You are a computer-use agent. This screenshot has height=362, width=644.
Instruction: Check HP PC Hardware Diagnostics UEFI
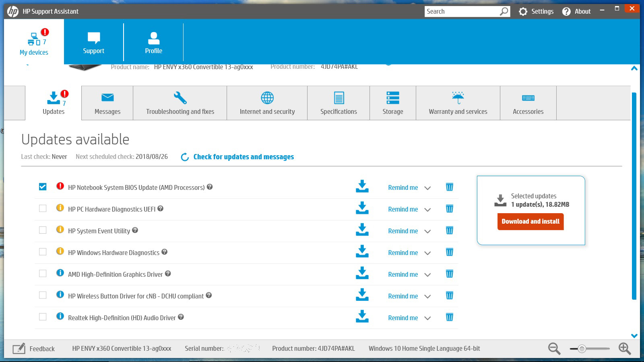(43, 208)
